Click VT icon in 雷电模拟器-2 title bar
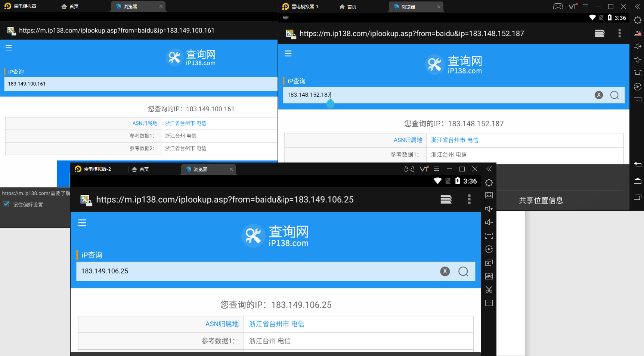 [424, 169]
